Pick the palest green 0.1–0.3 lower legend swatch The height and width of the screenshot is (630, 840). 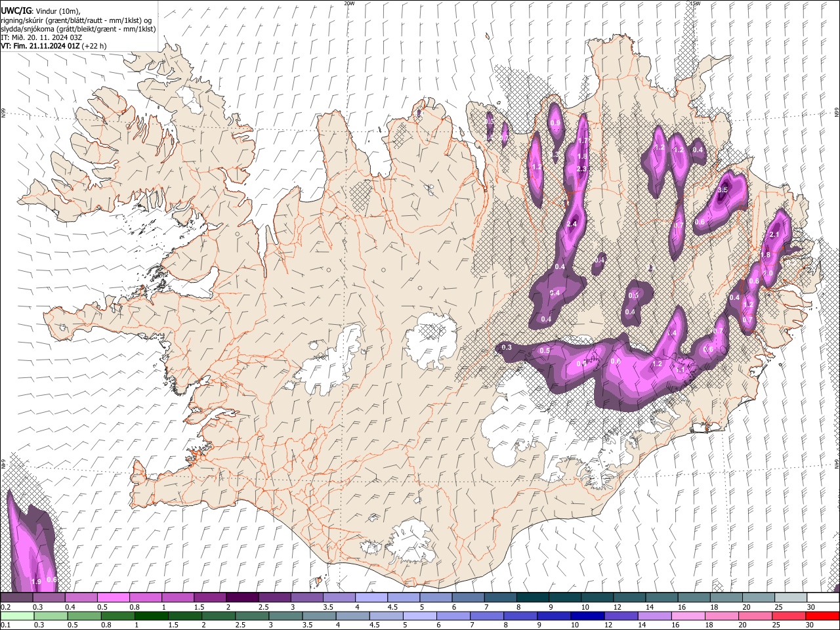(x=18, y=616)
